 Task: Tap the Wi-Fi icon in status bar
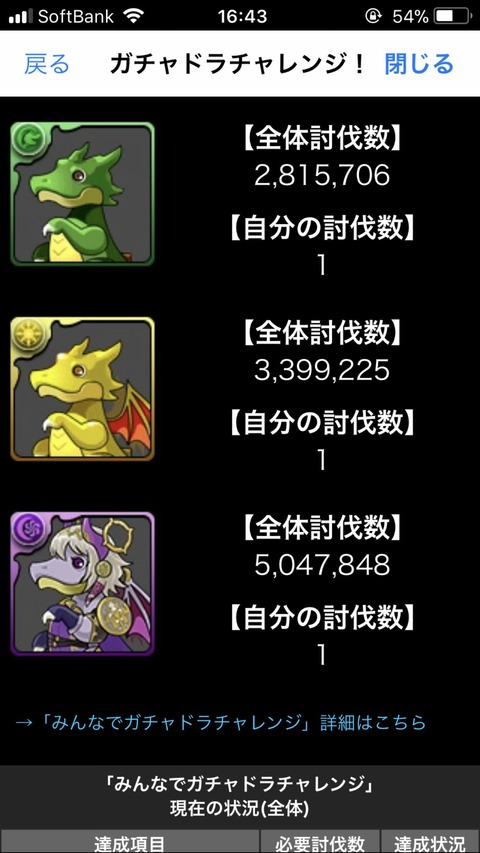click(133, 16)
